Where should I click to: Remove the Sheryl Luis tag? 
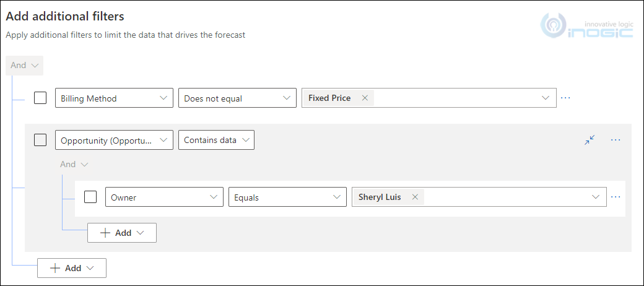[x=415, y=197]
